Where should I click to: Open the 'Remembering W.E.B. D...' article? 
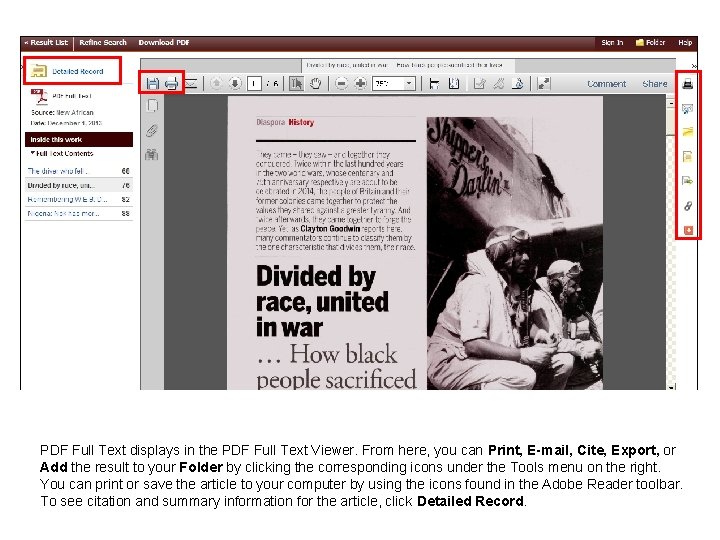[x=67, y=200]
